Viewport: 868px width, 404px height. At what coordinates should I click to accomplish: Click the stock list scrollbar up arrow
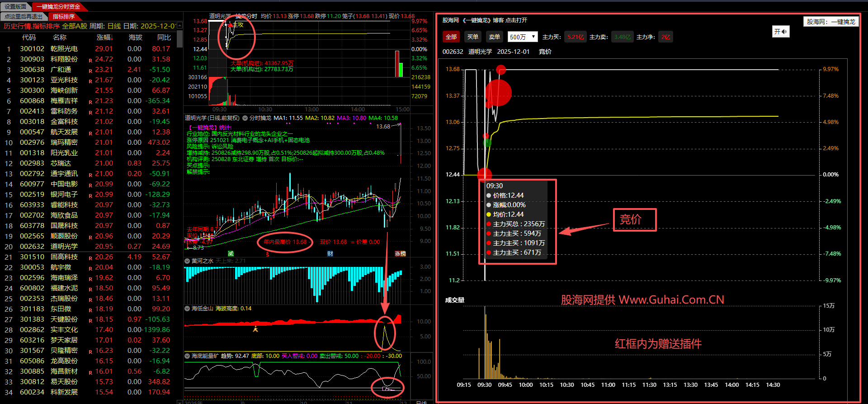pyautogui.click(x=179, y=26)
